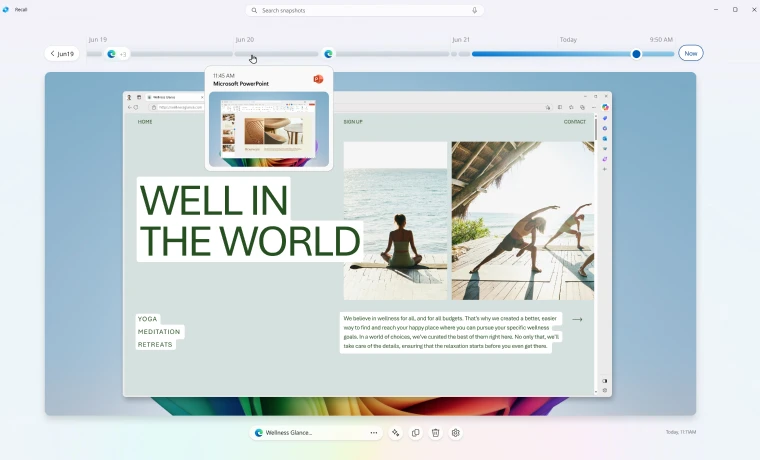The height and width of the screenshot is (460, 760).
Task: Open the Microsoft PowerPoint snapshot thumbnail
Action: [269, 128]
